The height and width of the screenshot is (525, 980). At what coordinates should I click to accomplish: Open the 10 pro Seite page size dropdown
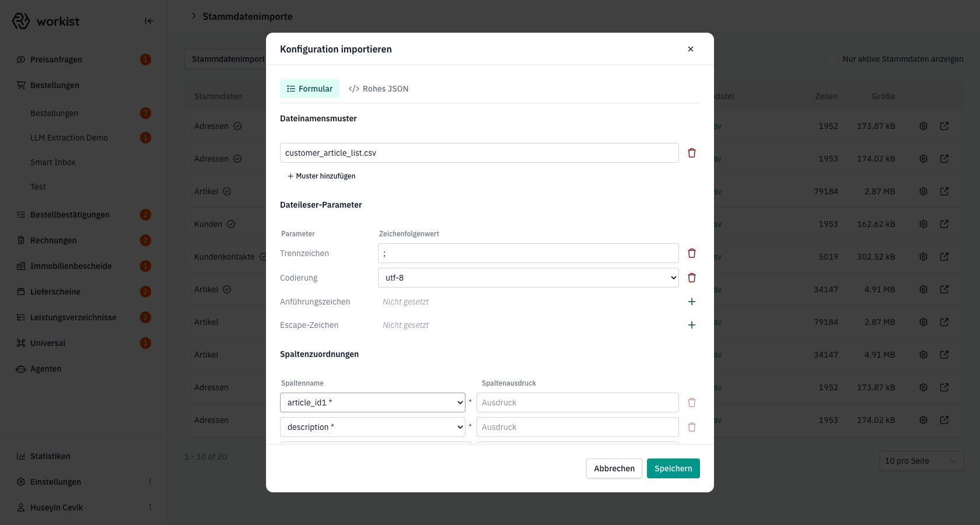coord(921,461)
